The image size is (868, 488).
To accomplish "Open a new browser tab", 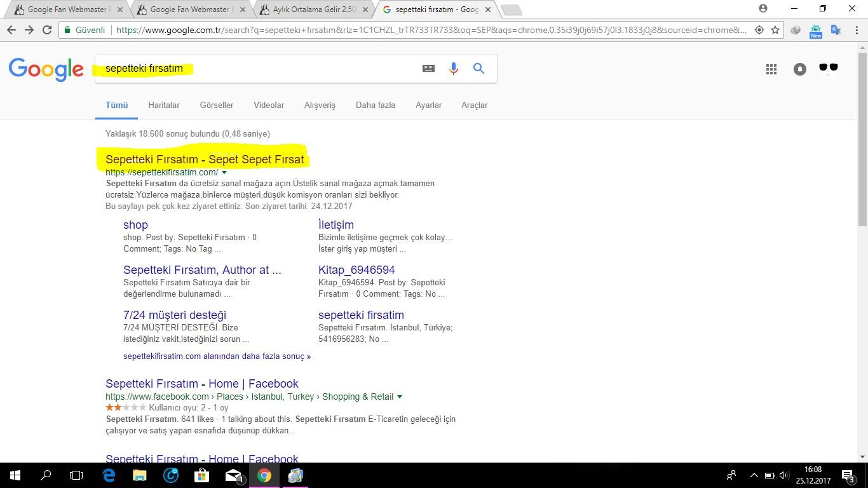I will click(511, 10).
